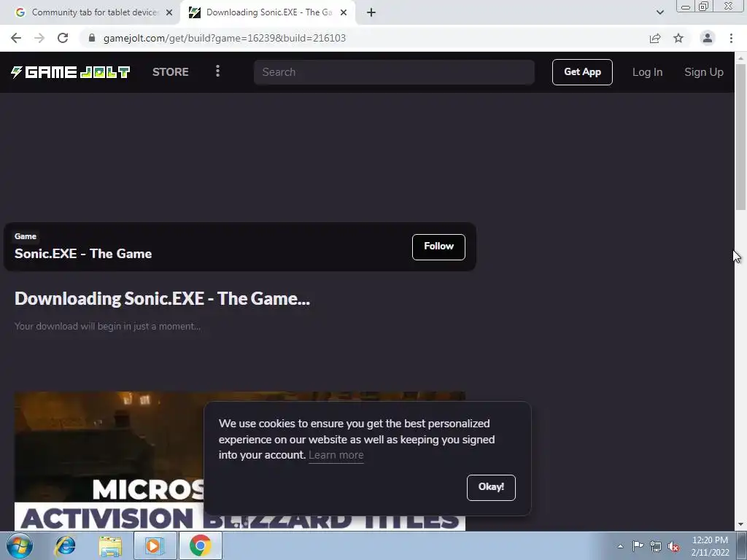Open the Game Jolt more-options dots menu
This screenshot has width=747, height=560.
click(x=217, y=71)
